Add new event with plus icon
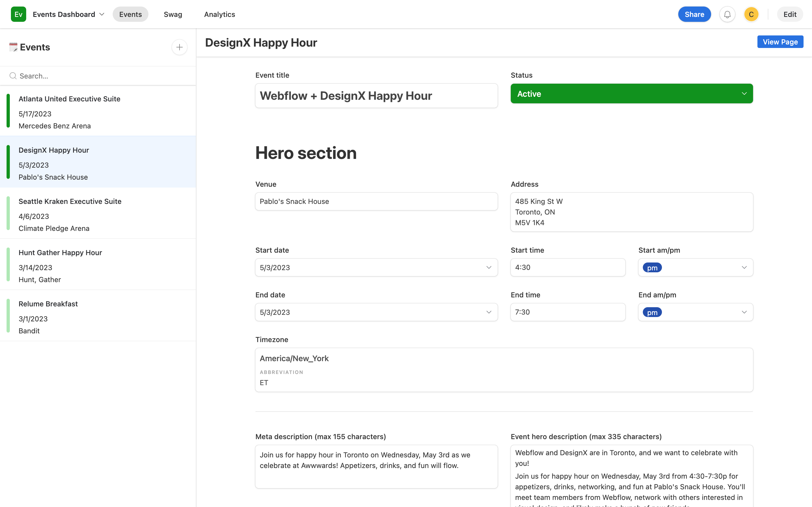 tap(180, 47)
